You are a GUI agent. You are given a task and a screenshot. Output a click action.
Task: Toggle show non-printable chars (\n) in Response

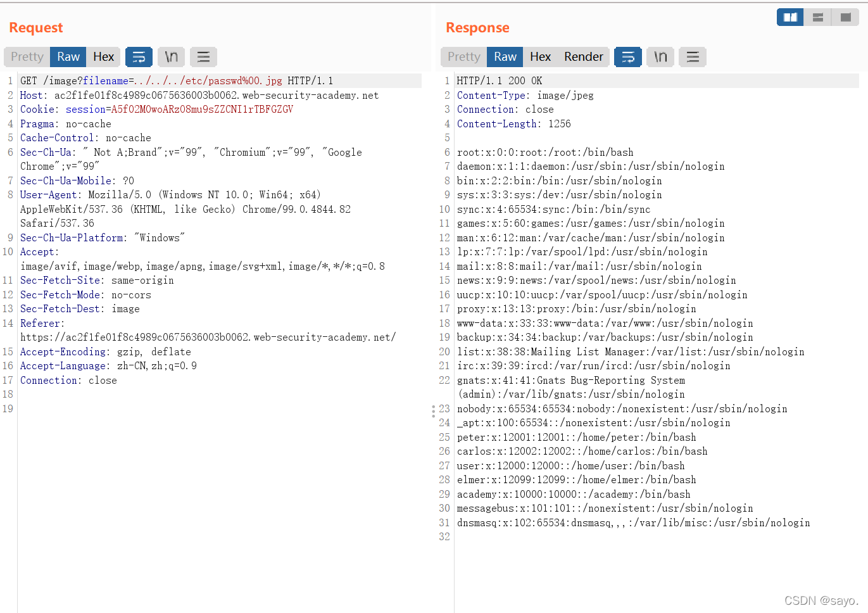(x=660, y=57)
